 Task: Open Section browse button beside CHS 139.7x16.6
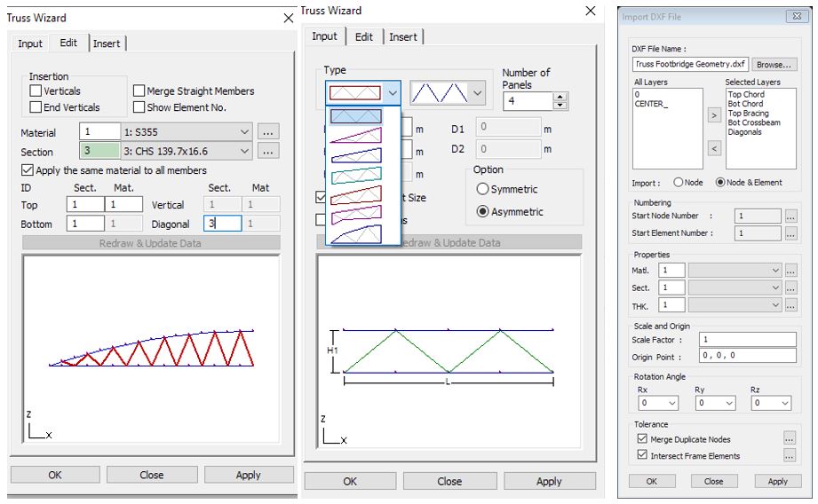268,151
